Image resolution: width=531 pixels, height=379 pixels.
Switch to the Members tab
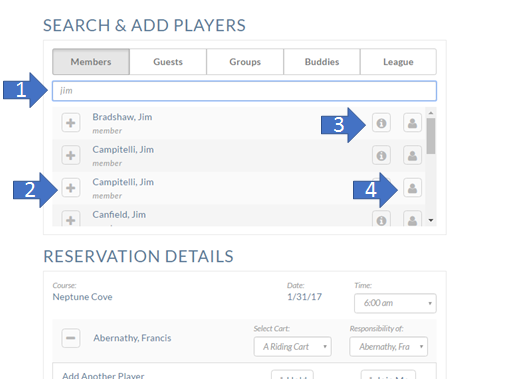(x=91, y=62)
